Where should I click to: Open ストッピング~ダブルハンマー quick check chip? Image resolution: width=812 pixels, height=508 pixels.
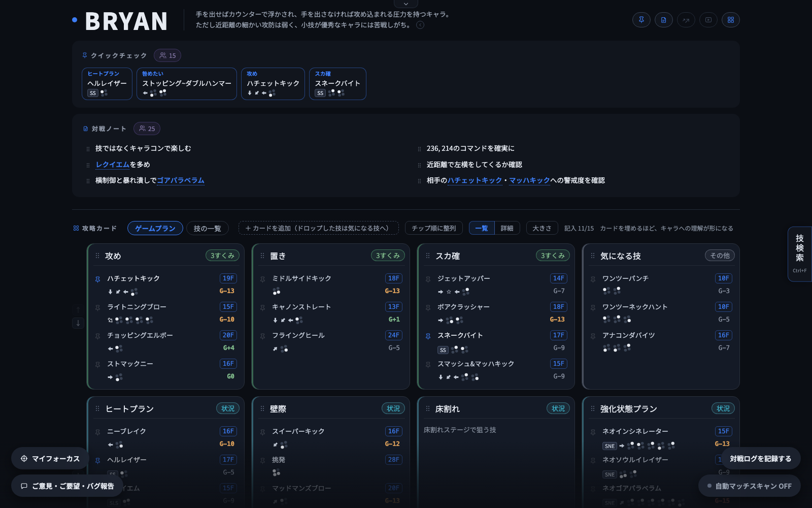tap(187, 84)
